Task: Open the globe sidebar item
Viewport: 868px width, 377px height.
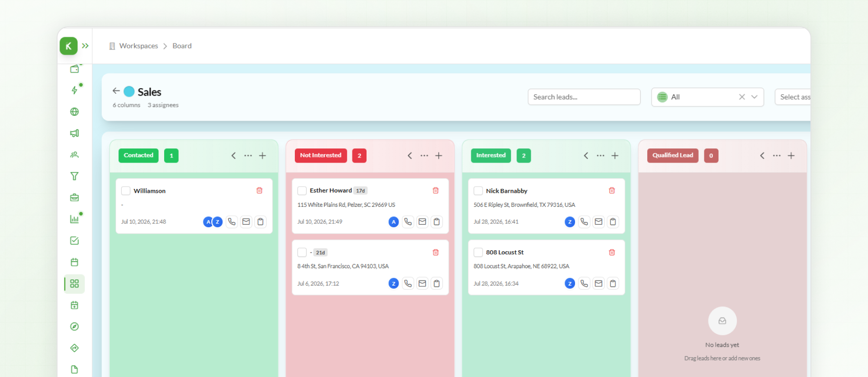Action: pyautogui.click(x=75, y=112)
